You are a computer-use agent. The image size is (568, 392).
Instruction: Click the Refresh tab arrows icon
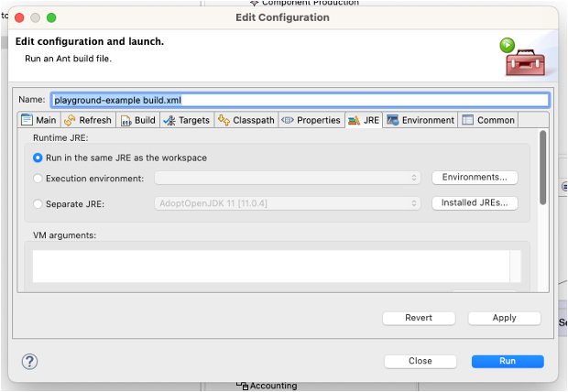(70, 120)
